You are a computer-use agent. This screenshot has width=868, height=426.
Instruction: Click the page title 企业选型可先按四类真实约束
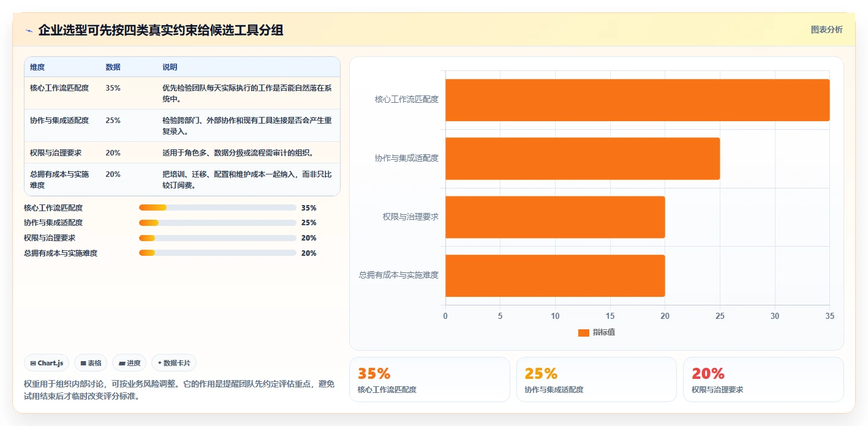pos(160,31)
